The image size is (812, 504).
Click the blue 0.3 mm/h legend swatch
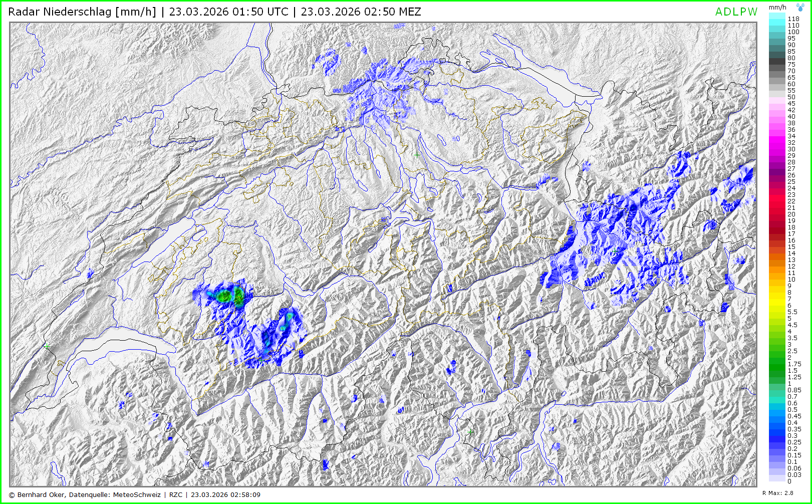(x=777, y=435)
